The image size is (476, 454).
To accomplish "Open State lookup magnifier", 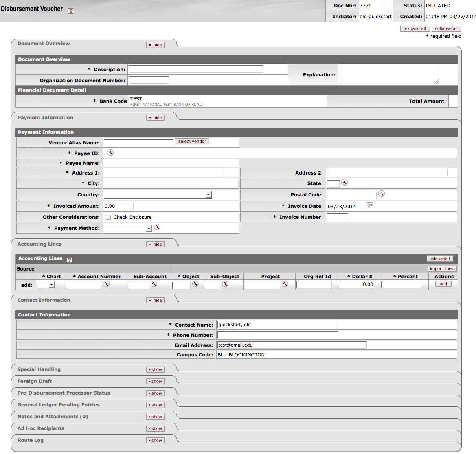I will [x=344, y=182].
